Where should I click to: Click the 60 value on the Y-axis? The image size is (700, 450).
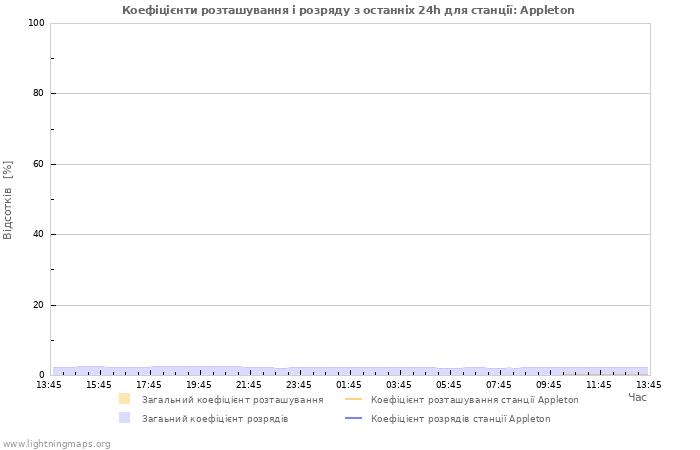[x=38, y=164]
